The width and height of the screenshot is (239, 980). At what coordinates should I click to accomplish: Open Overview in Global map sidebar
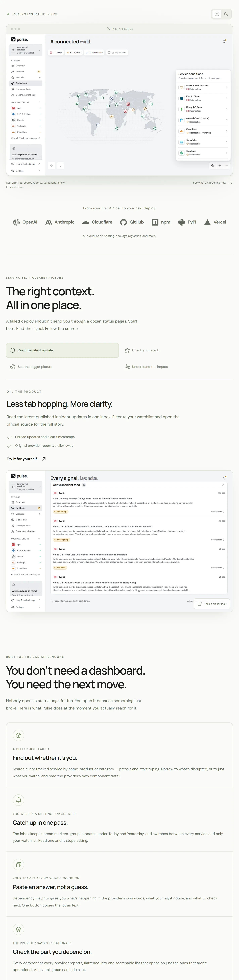tap(26, 66)
